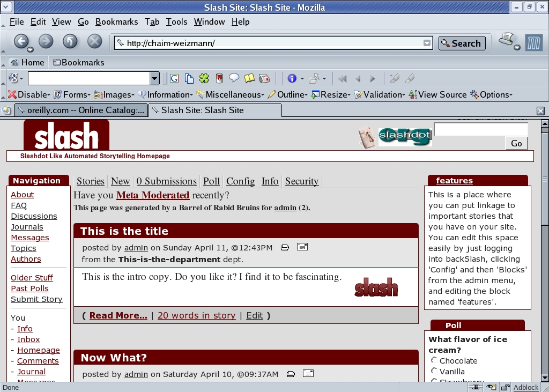Viewport: 549px width, 392px height.
Task: Expand the Disable developer toolbar menu
Action: click(x=29, y=94)
